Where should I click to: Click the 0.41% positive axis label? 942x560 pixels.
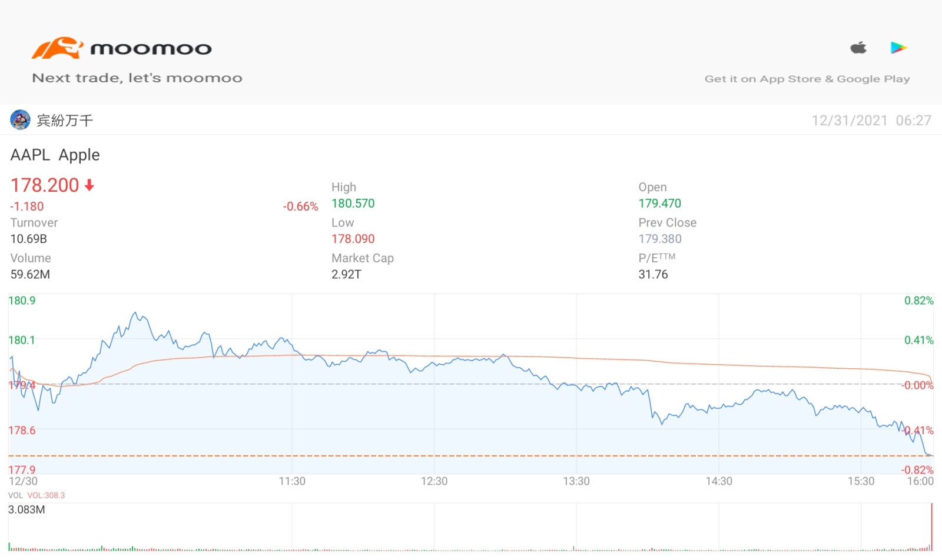point(918,340)
